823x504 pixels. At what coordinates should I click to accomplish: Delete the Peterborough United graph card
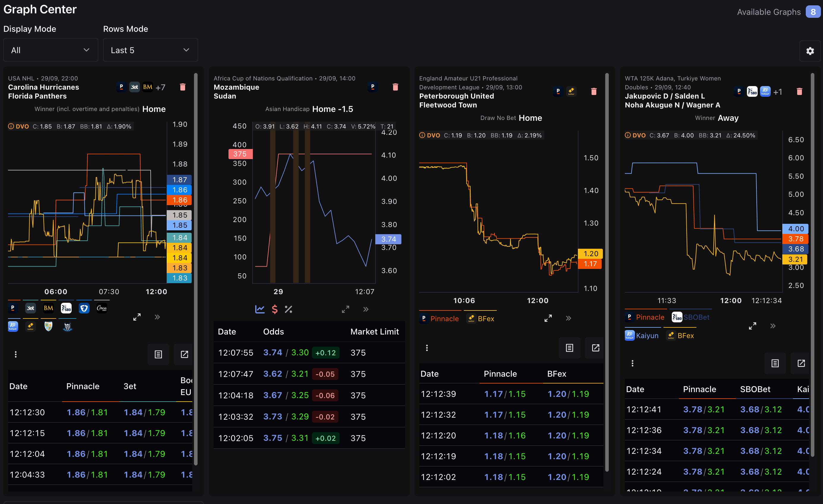point(594,91)
